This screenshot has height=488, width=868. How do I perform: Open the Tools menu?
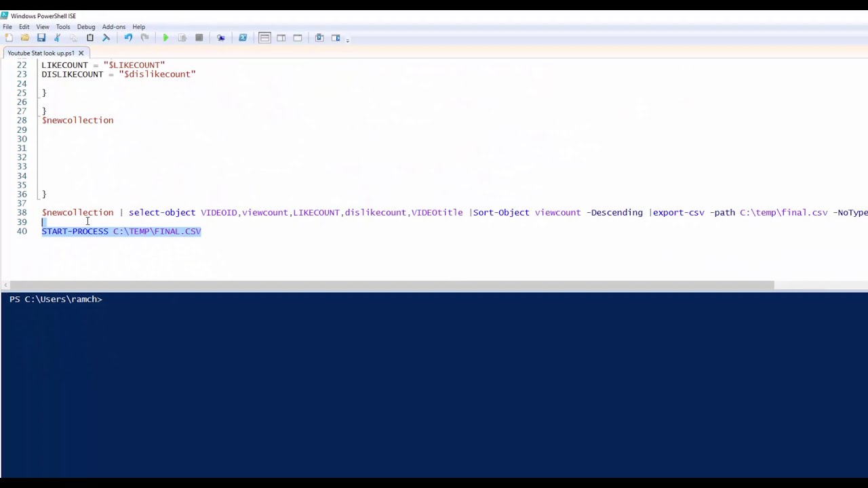[x=63, y=27]
